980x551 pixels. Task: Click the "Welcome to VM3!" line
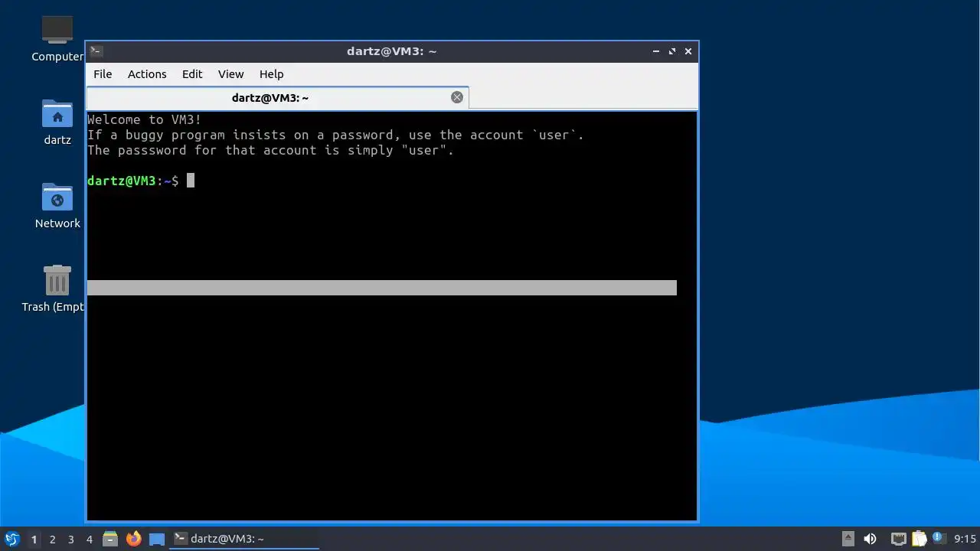(145, 119)
